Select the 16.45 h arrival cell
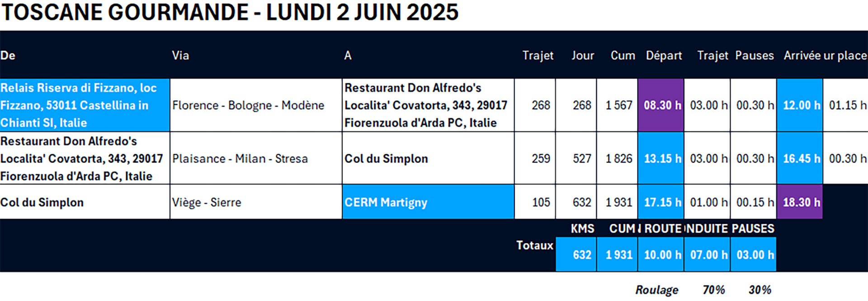 (x=799, y=158)
